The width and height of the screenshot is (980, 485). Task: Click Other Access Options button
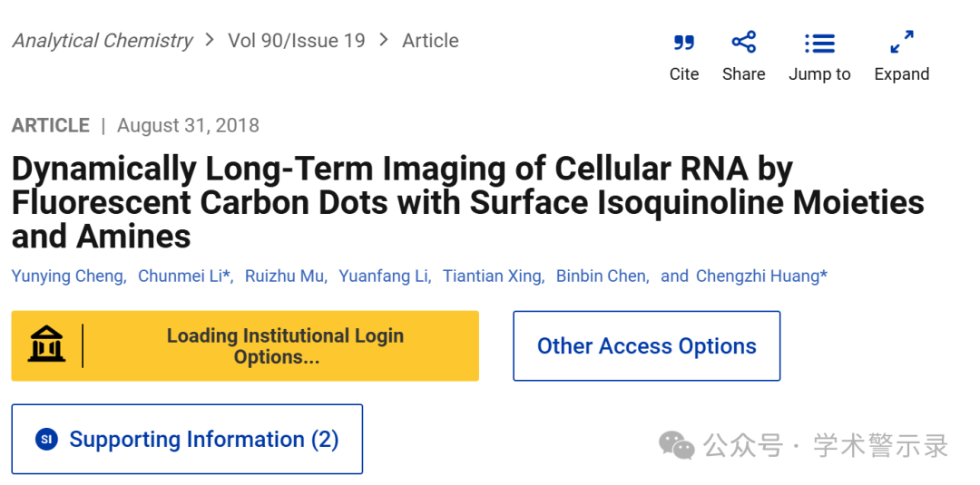pyautogui.click(x=646, y=345)
